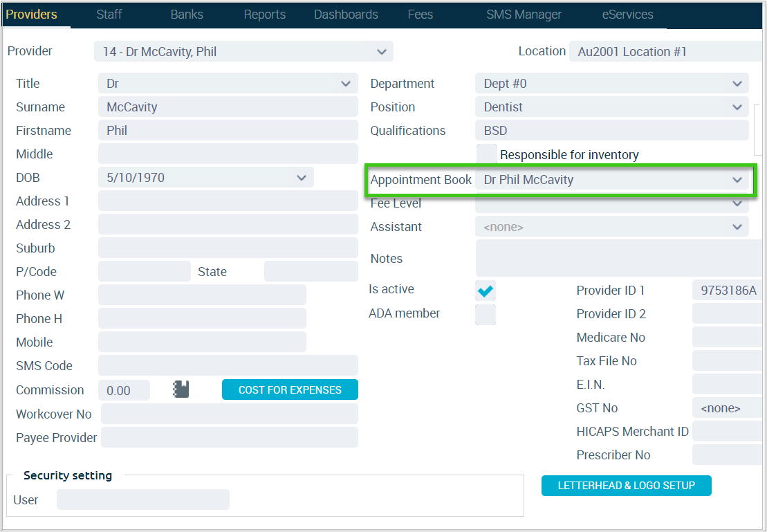
Task: Select the SMS Code field
Action: [x=228, y=365]
